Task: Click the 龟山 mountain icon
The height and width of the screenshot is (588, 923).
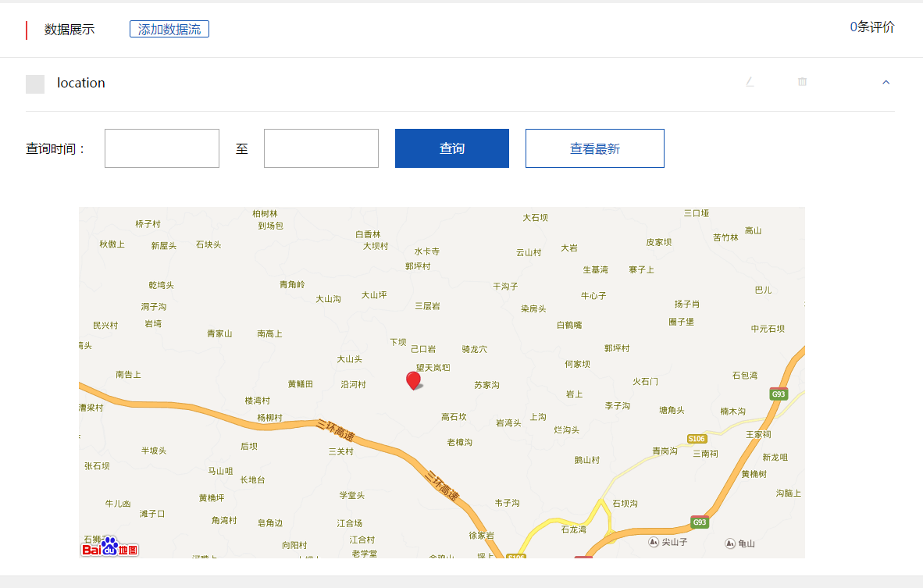Action: point(729,543)
